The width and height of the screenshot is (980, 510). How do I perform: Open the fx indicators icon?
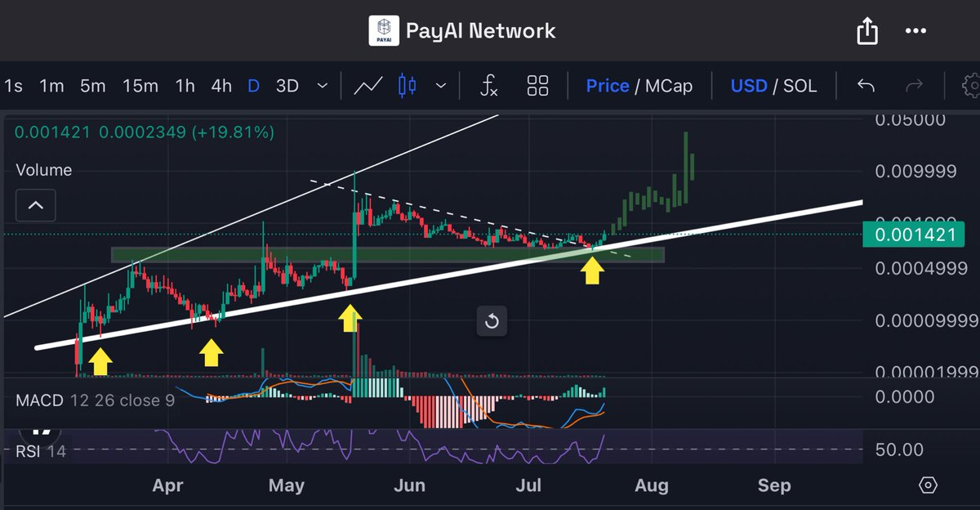point(488,86)
